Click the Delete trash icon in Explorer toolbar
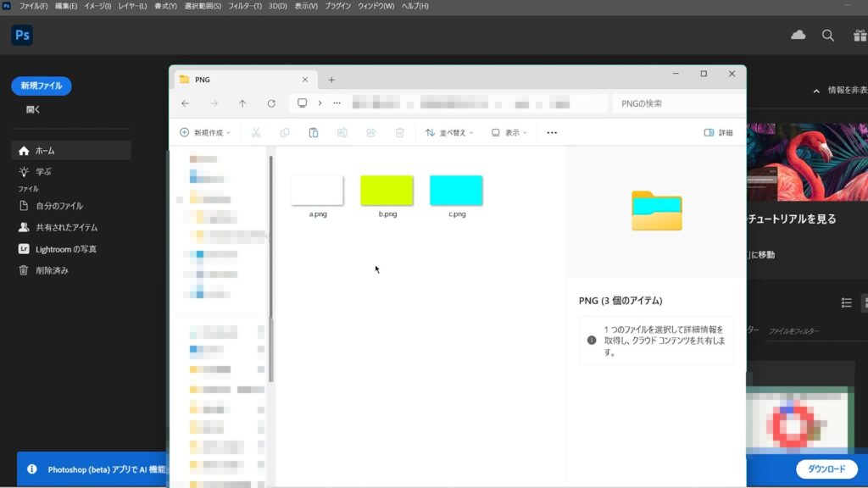Viewport: 868px width, 488px height. [400, 133]
